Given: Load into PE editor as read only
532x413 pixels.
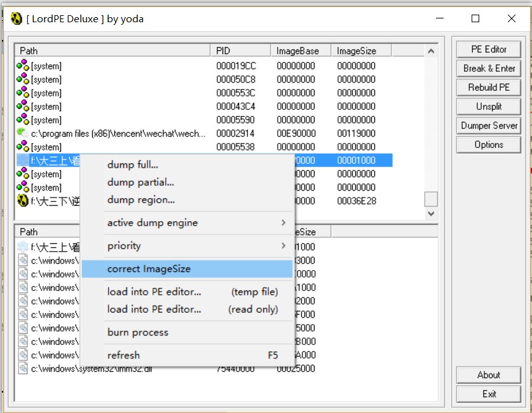Looking at the screenshot, I should pyautogui.click(x=193, y=309).
